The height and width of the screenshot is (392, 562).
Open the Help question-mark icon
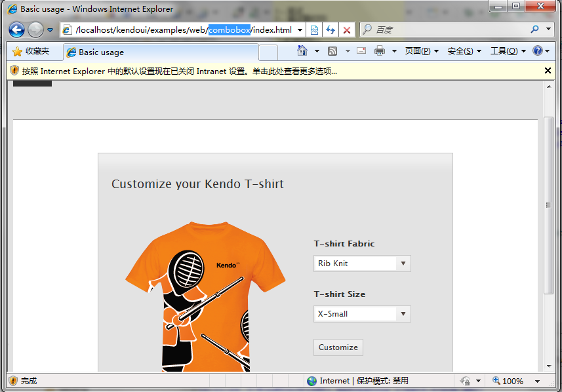(x=538, y=51)
